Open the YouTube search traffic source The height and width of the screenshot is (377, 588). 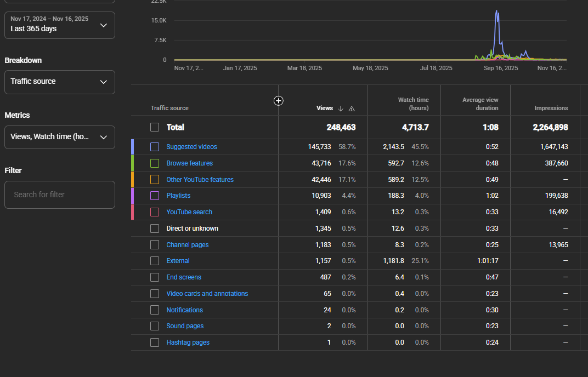pos(189,212)
